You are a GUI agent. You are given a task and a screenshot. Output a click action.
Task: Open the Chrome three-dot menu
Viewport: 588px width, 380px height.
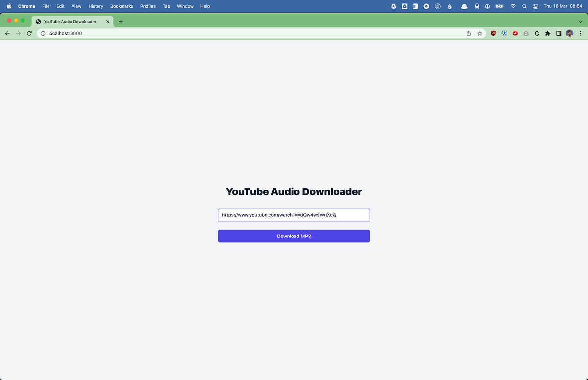tap(580, 33)
